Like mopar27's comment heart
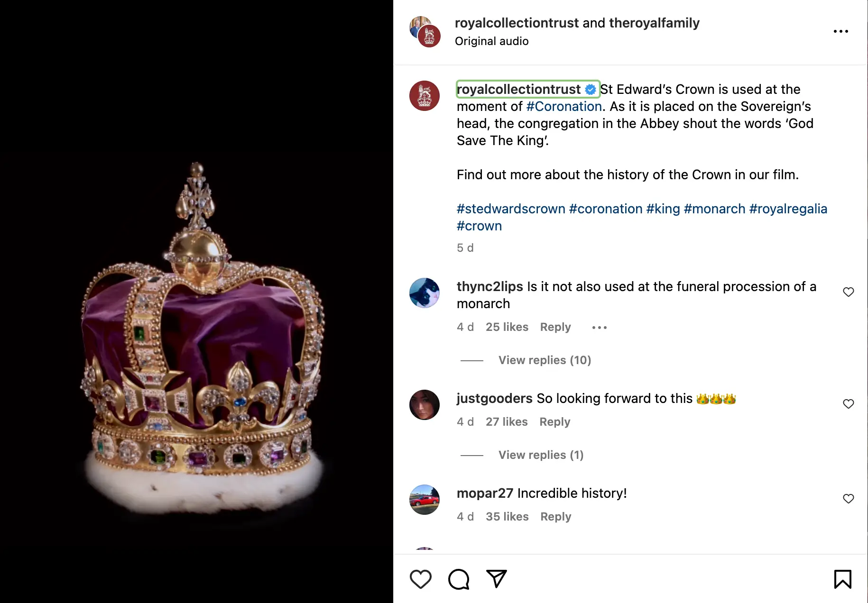Image resolution: width=868 pixels, height=603 pixels. 849,499
